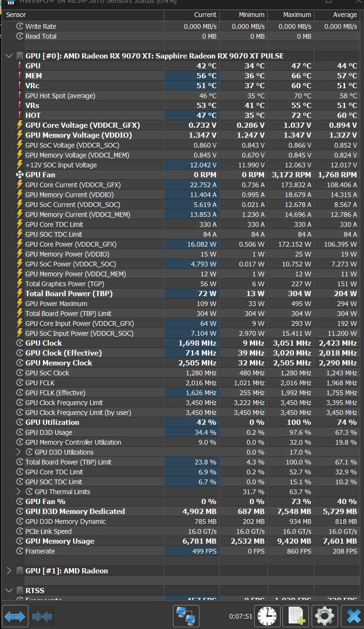Click clock icon beside GPU Utilization
364x629 pixels.
tap(20, 422)
